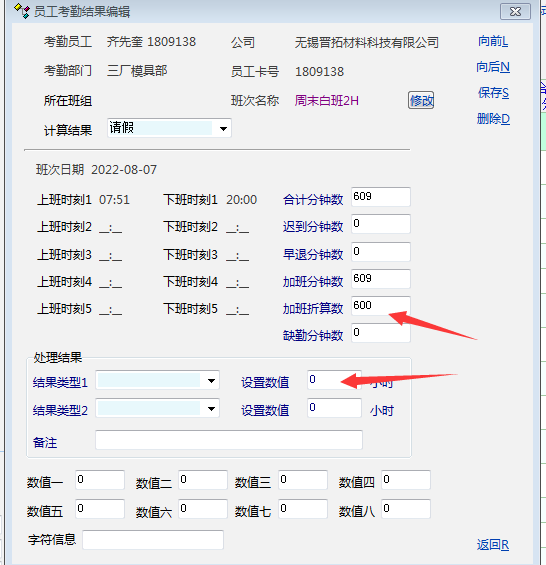Expand the 结果类型2 dropdown
This screenshot has height=565, width=546.
point(211,409)
